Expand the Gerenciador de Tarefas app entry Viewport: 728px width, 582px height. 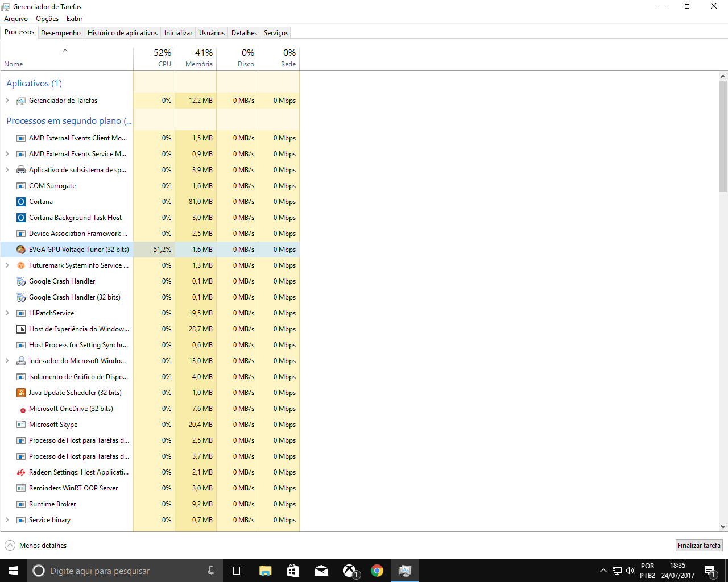click(x=7, y=101)
